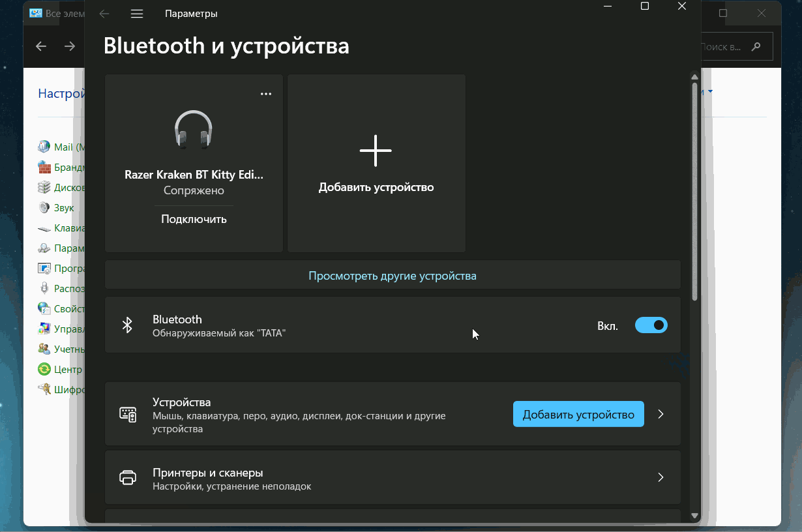The width and height of the screenshot is (802, 532).
Task: Click the Control Panel back navigation arrow
Action: (41, 46)
